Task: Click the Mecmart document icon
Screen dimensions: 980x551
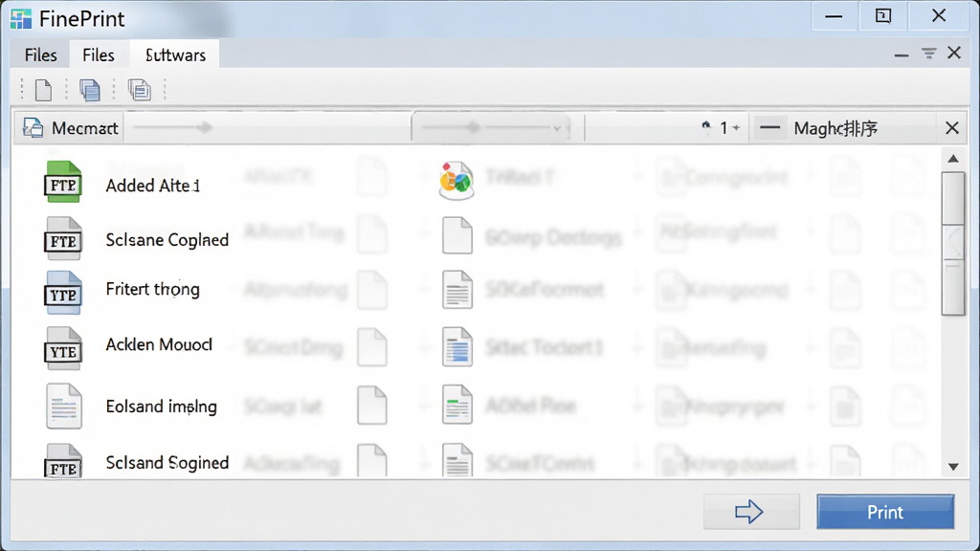Action: 33,128
